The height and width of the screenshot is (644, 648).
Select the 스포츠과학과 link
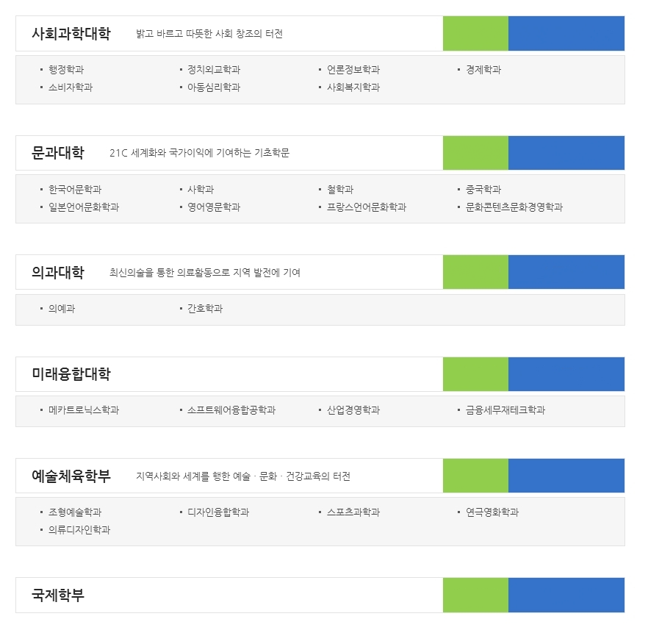353,512
